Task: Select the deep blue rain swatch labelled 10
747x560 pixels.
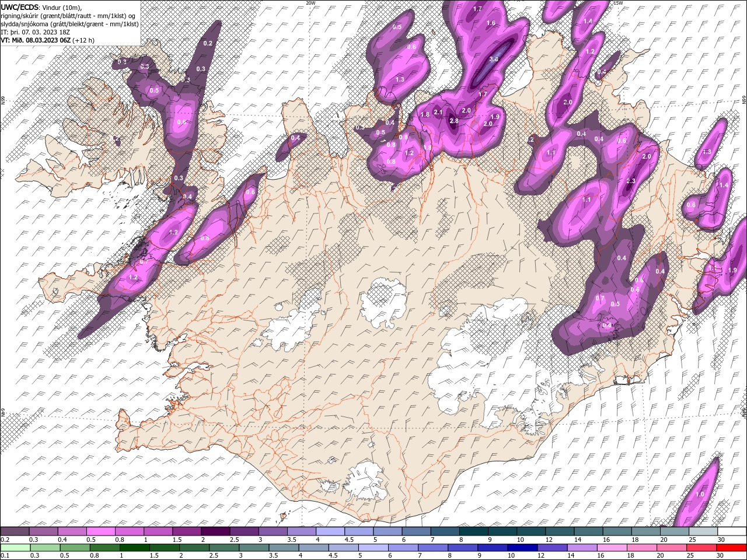Action: click(x=522, y=548)
